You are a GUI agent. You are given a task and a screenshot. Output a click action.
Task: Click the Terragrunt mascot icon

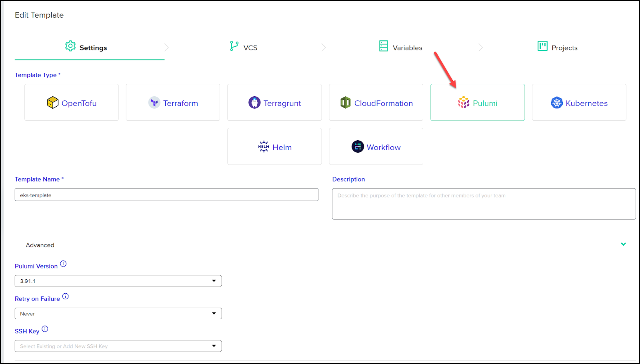coord(254,103)
